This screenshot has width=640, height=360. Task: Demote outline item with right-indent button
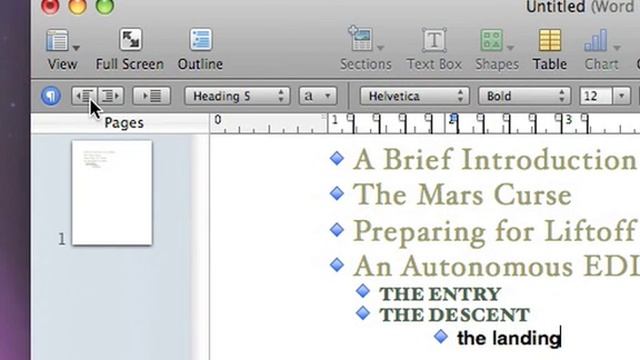pos(111,96)
